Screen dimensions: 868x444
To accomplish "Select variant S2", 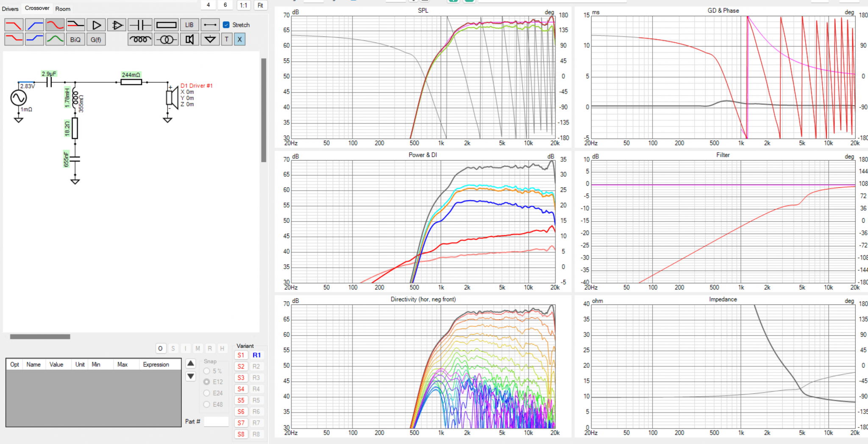I will [241, 366].
